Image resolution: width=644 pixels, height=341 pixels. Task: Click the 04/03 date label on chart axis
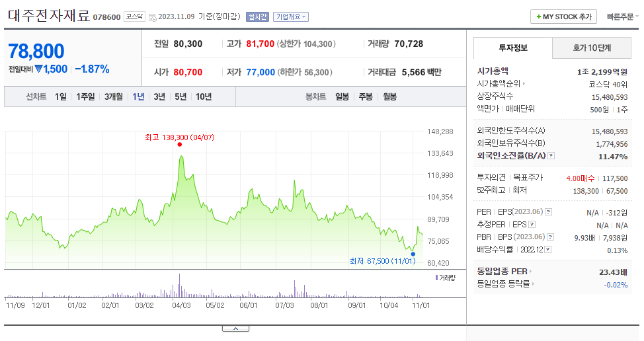point(181,305)
